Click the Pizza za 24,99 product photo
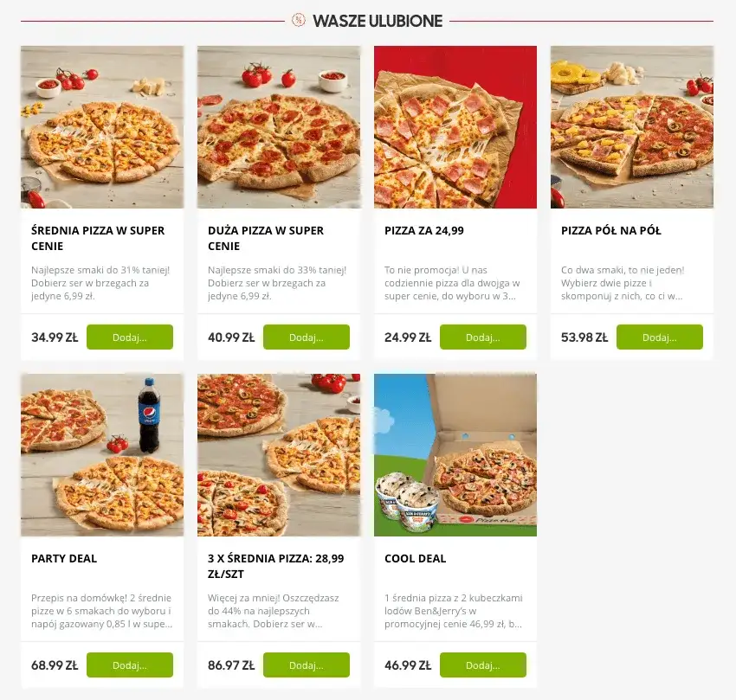736x700 pixels. [x=455, y=126]
